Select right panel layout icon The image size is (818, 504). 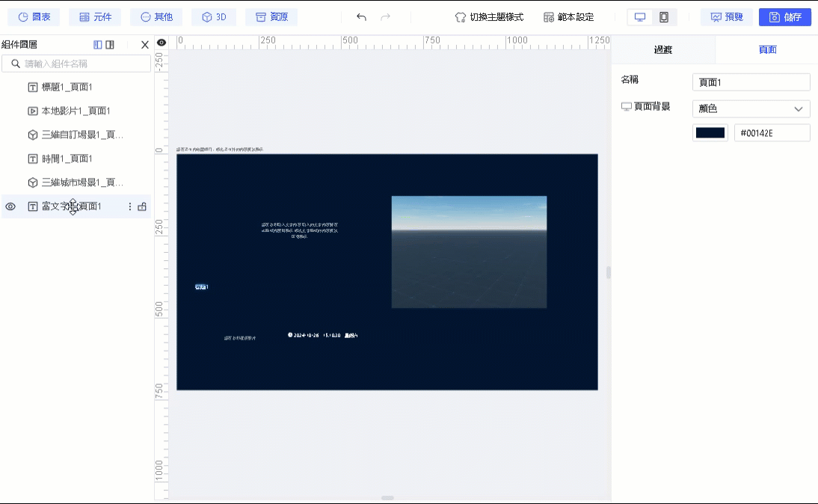click(110, 45)
